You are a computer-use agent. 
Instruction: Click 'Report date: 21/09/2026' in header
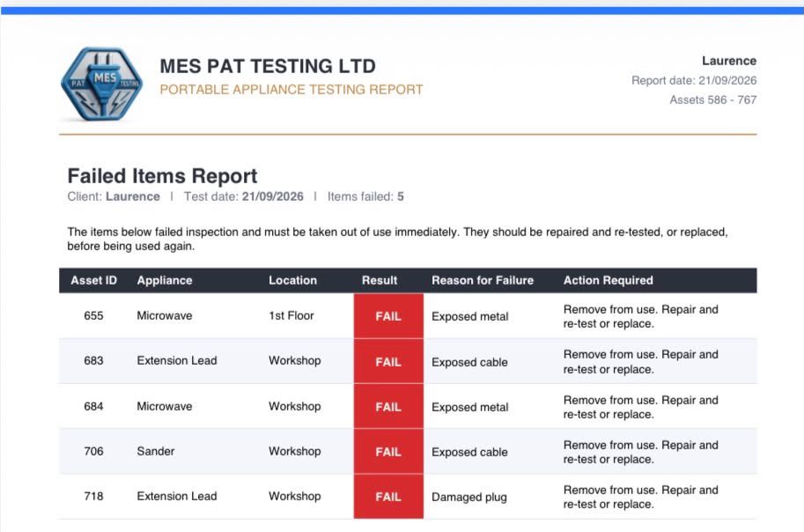click(694, 80)
